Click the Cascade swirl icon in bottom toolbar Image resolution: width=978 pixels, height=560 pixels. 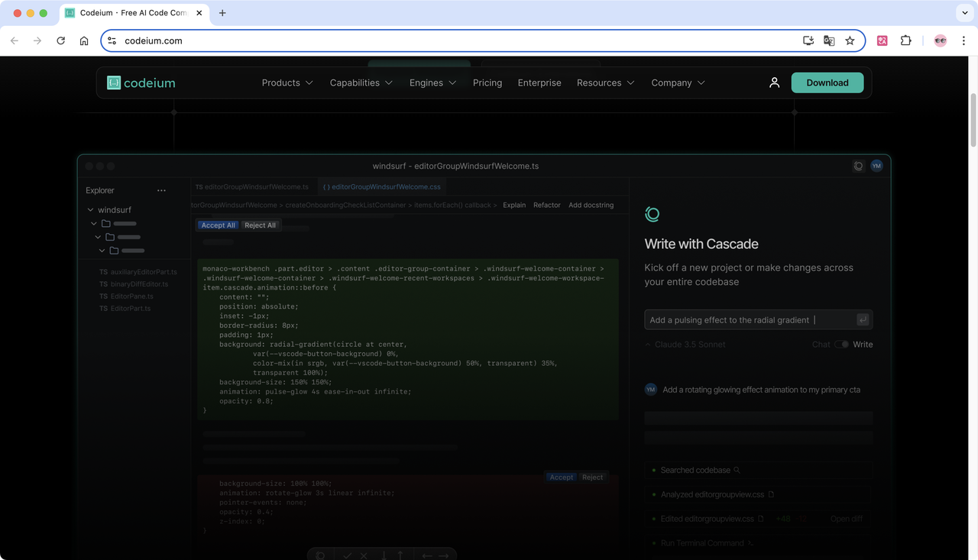pos(321,556)
